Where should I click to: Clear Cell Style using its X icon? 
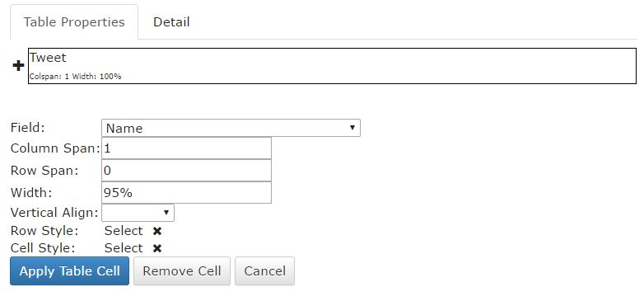157,248
